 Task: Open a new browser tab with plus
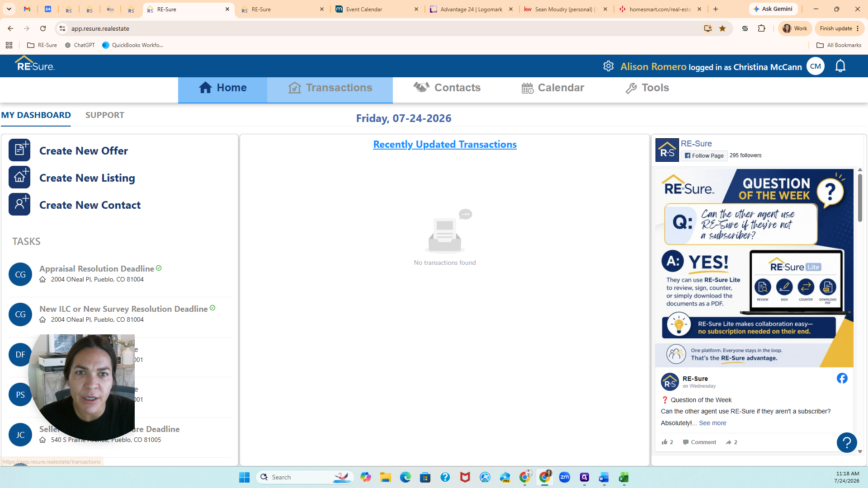(716, 9)
